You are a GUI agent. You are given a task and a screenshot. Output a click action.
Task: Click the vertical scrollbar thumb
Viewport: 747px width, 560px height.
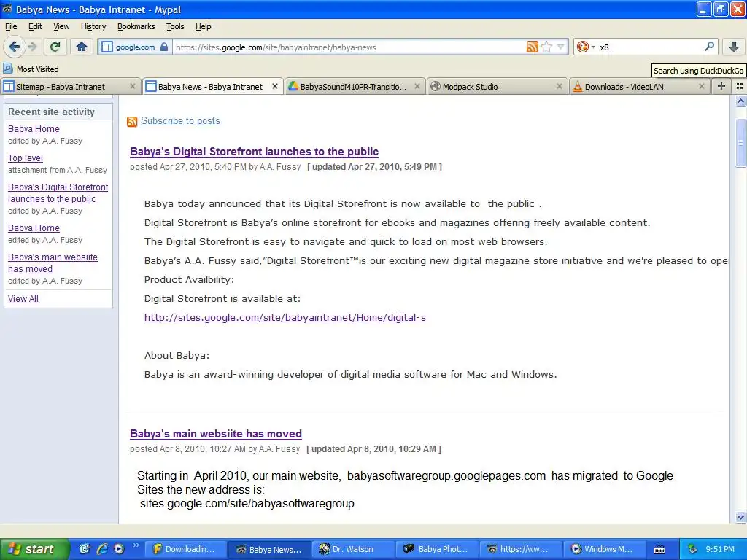(x=740, y=142)
